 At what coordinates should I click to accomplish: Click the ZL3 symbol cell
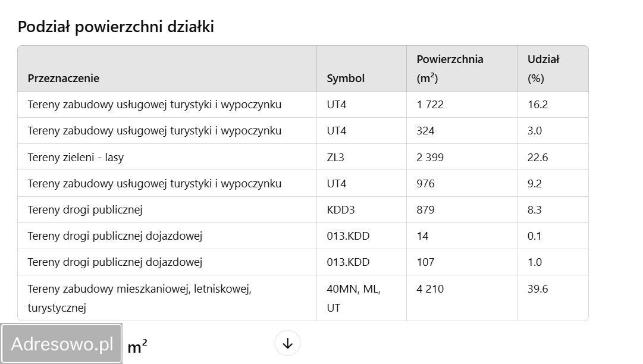337,157
